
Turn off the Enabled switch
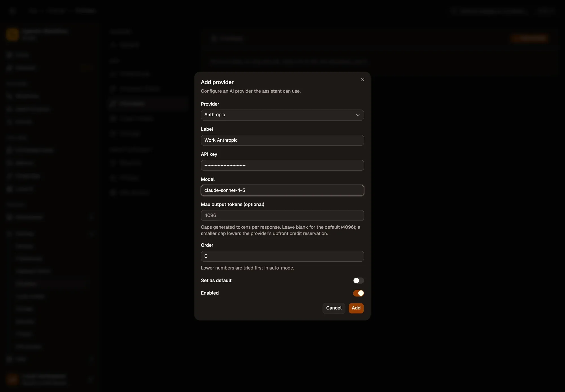pyautogui.click(x=358, y=293)
